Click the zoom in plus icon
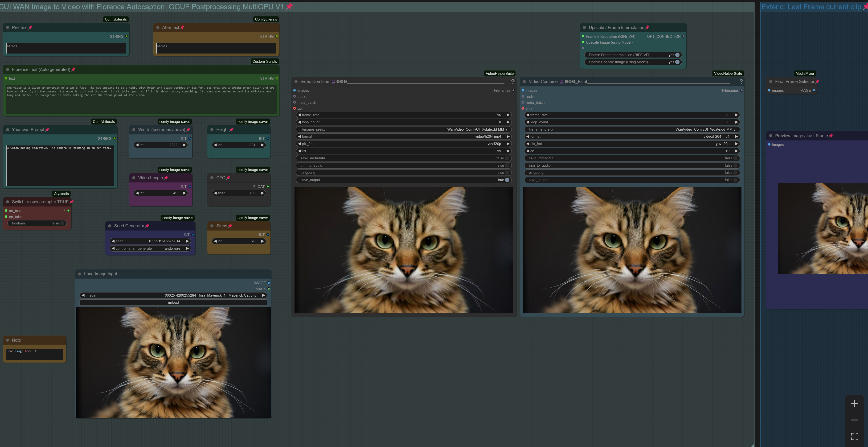Image resolution: width=868 pixels, height=447 pixels. pos(855,404)
